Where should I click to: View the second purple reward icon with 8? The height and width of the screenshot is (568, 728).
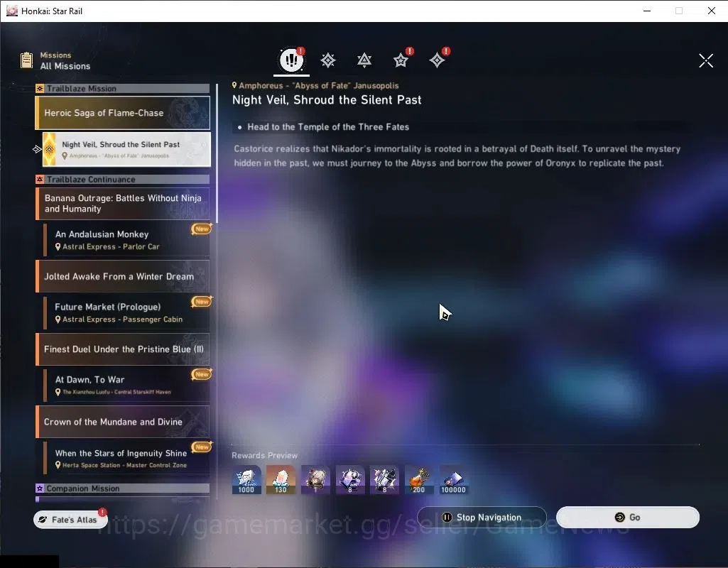384,480
